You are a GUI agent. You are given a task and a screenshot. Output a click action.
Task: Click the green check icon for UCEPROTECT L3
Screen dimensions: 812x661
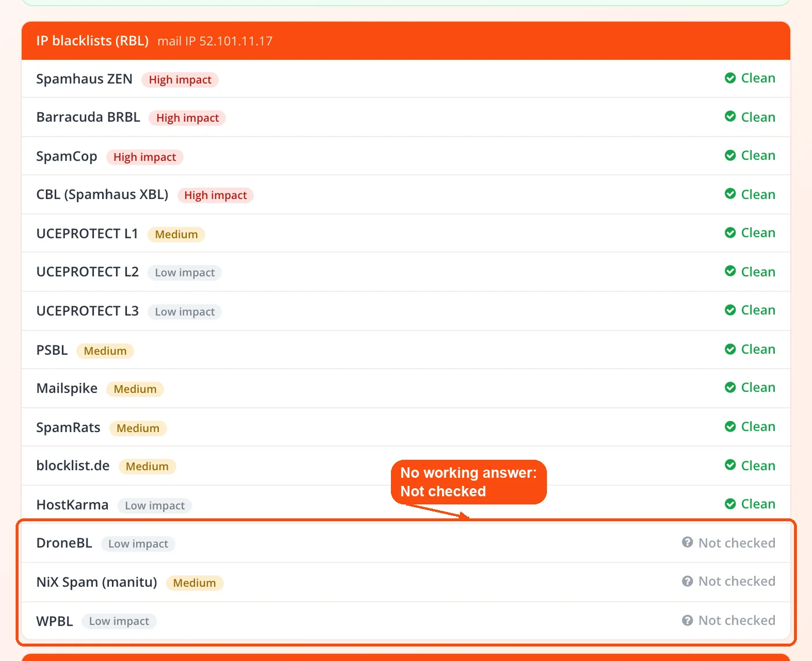pos(730,310)
